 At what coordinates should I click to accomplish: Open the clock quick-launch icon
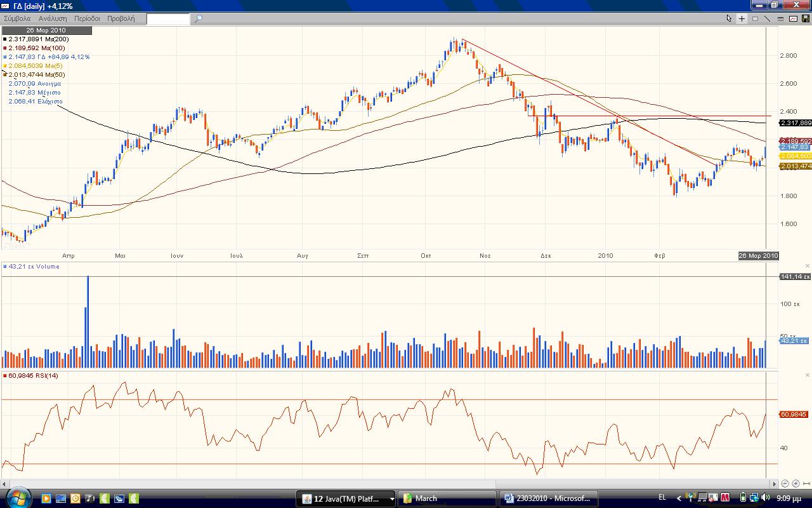tap(75, 498)
